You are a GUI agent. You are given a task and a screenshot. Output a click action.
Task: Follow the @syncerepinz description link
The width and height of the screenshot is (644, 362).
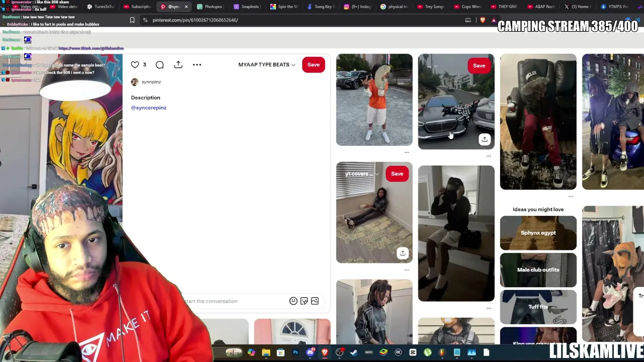tap(148, 108)
